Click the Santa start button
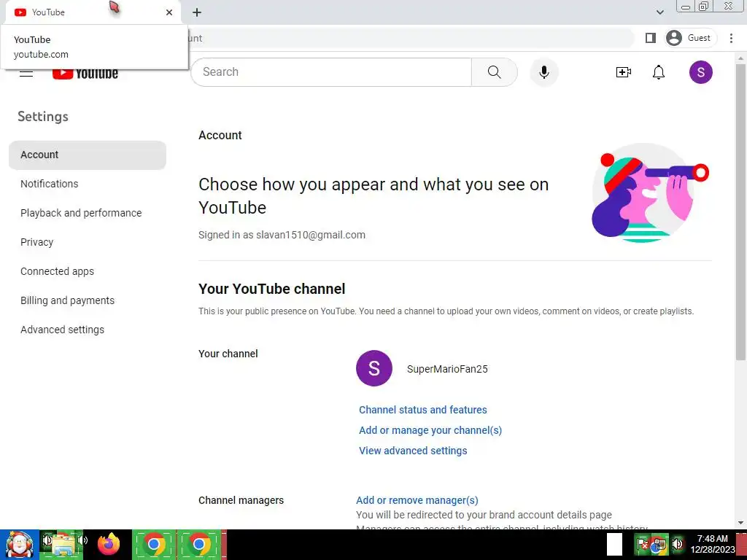Viewport: 747px width, 560px height. (x=20, y=544)
